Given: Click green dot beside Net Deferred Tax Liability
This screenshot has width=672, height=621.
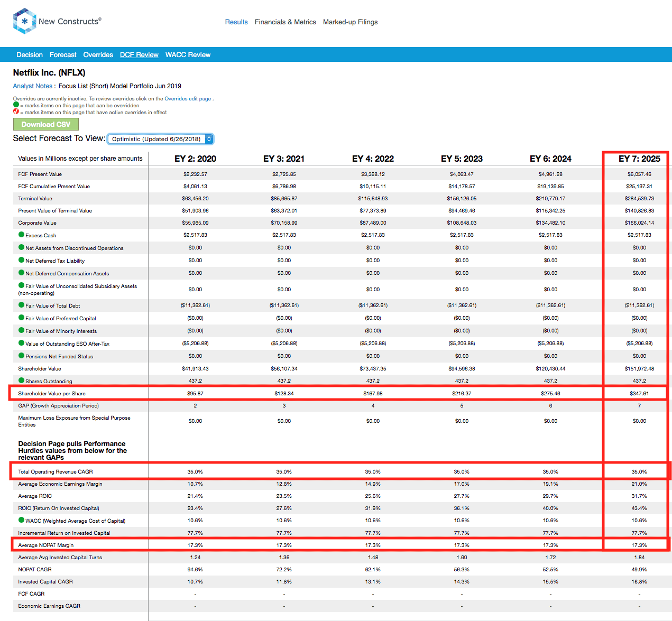Looking at the screenshot, I should [x=22, y=260].
